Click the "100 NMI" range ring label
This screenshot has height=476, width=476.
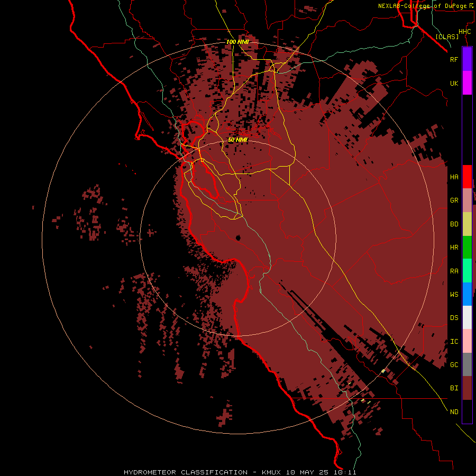click(237, 42)
